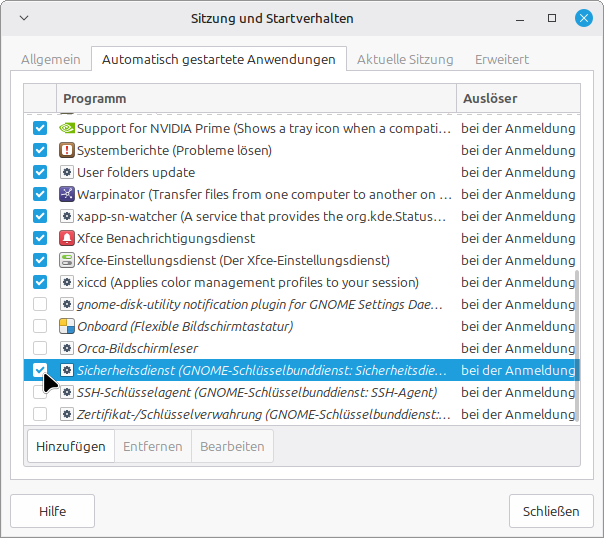This screenshot has width=604, height=538.
Task: Disable xiccd color management autostart
Action: pos(40,282)
